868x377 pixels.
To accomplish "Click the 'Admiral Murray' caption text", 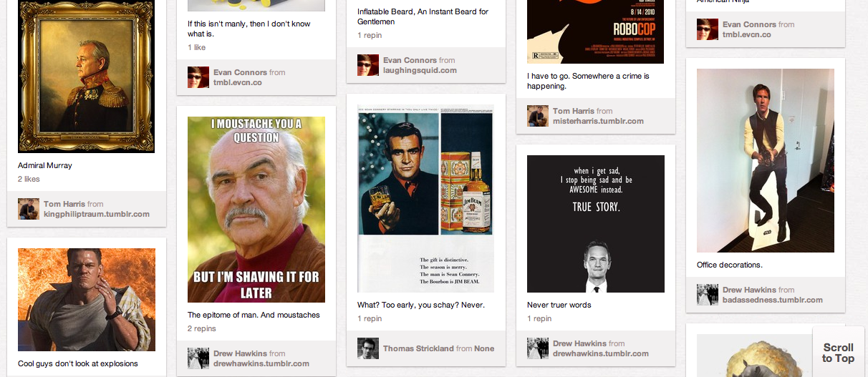I will click(x=45, y=165).
